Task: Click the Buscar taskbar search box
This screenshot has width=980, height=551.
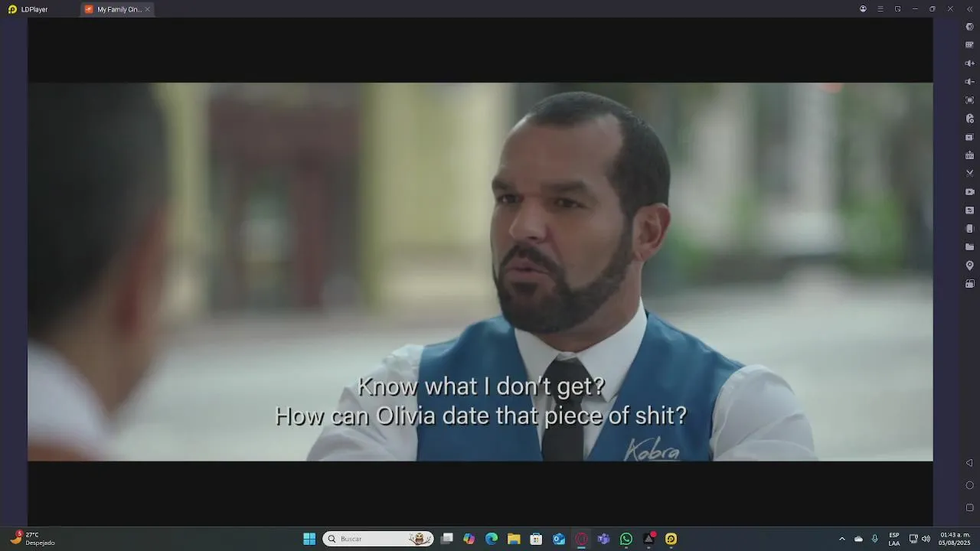Action: coord(378,539)
